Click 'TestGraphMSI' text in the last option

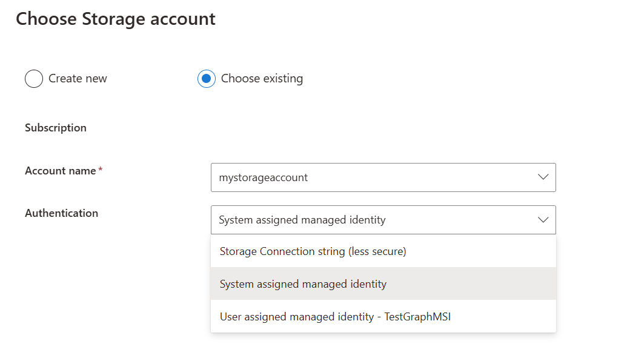click(x=417, y=317)
